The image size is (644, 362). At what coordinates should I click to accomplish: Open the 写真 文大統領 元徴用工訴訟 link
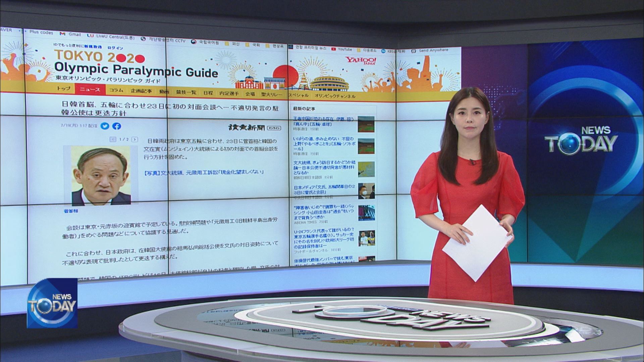(x=204, y=172)
